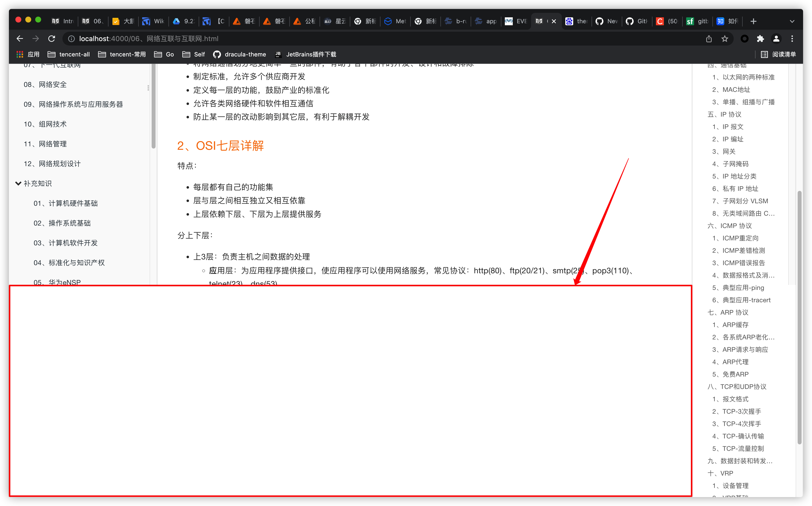Click the site info icon before localhost
Image resolution: width=812 pixels, height=506 pixels.
pyautogui.click(x=71, y=39)
